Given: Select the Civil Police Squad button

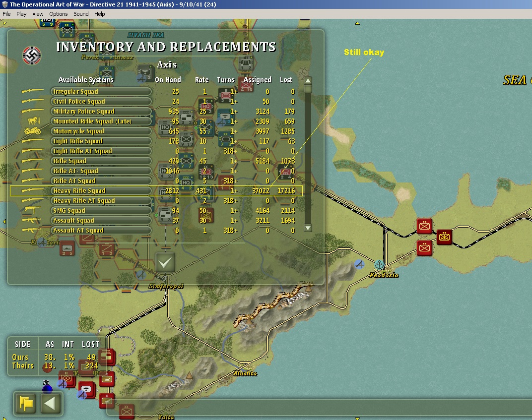Looking at the screenshot, I should coord(101,101).
